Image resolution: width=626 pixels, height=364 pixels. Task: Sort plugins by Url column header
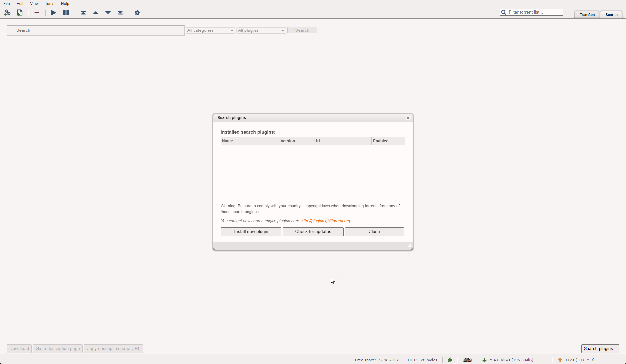pos(342,141)
